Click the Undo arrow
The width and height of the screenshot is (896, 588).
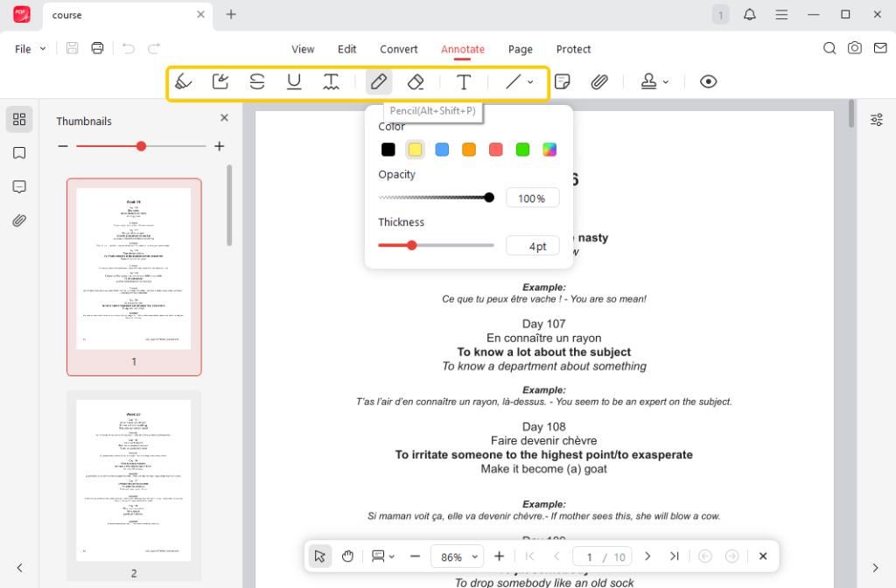[x=129, y=49]
